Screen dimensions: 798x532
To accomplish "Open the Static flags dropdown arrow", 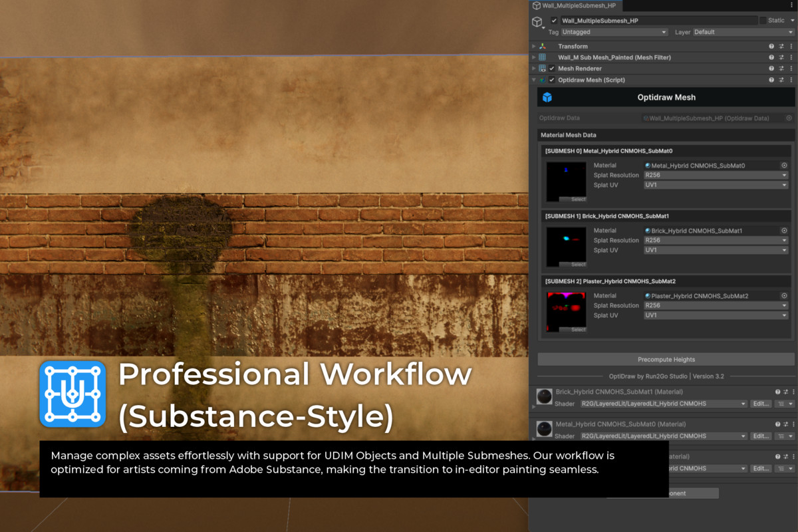I will [793, 21].
